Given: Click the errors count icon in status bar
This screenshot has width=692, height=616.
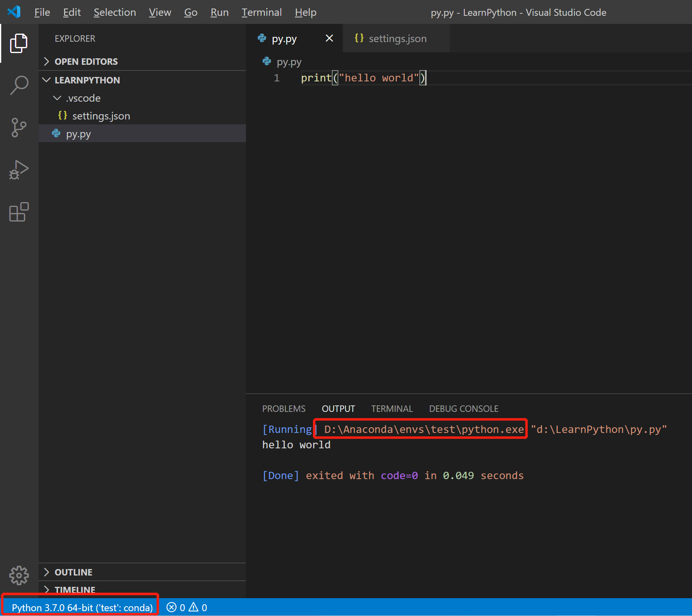Looking at the screenshot, I should point(171,607).
